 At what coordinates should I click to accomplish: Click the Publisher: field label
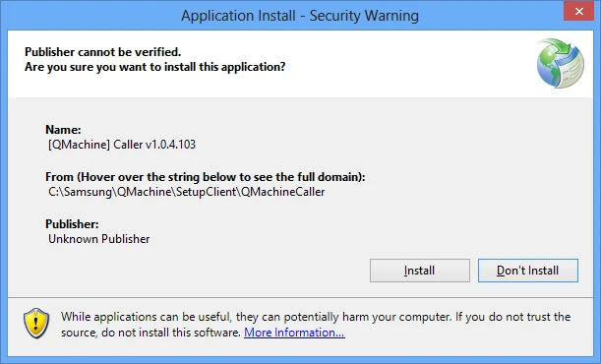[72, 223]
